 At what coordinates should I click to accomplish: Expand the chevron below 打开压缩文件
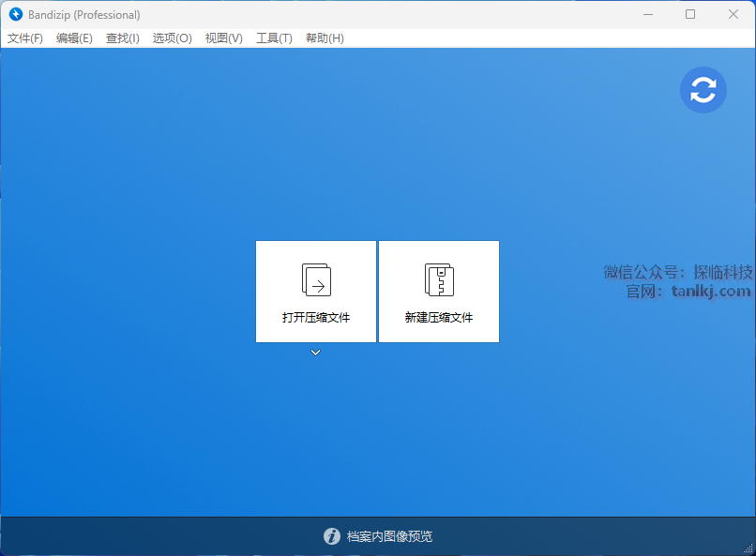(316, 353)
